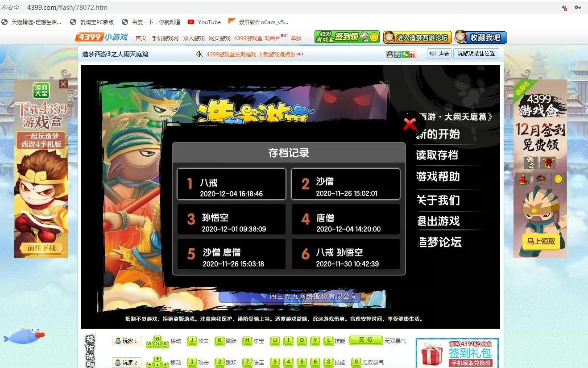Click 前往下载 on left ad
Image resolution: width=588 pixels, height=368 pixels.
click(x=41, y=248)
